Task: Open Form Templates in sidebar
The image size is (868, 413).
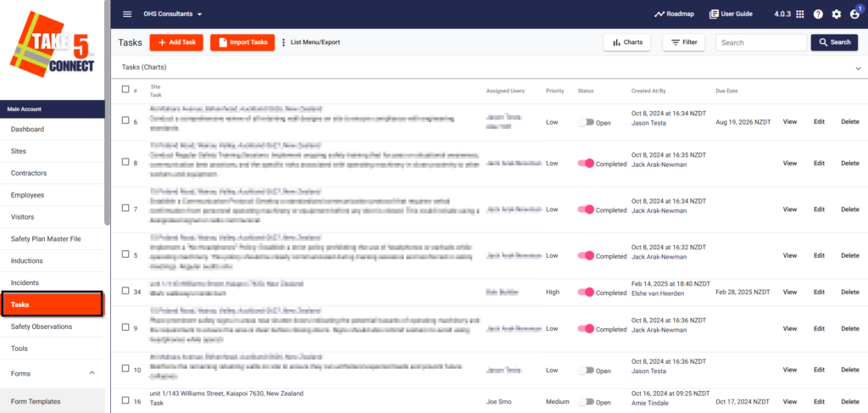Action: pos(52,401)
